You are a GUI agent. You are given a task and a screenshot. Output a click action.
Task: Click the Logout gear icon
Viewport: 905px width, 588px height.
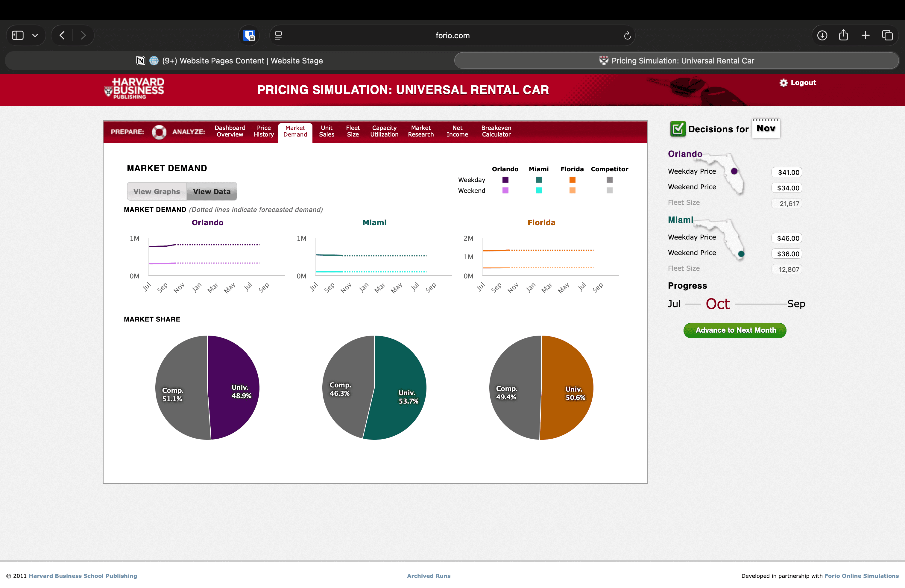pyautogui.click(x=783, y=83)
